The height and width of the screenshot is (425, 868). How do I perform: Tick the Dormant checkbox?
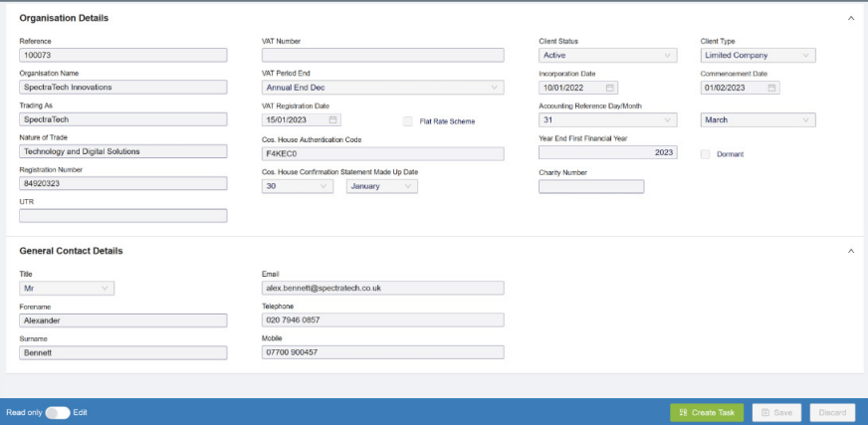click(x=706, y=154)
